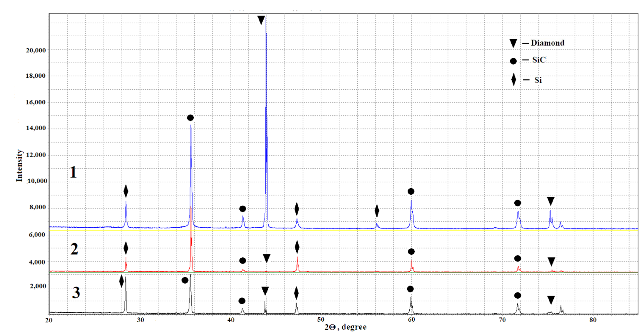
Task: Click the 20,000 tick label on y-axis
Action: pyautogui.click(x=36, y=50)
